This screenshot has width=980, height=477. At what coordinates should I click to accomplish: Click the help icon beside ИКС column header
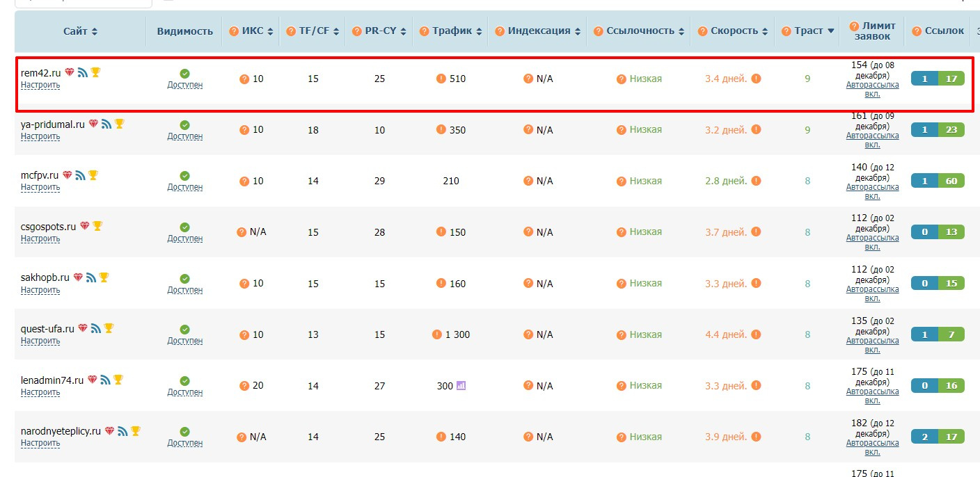235,31
